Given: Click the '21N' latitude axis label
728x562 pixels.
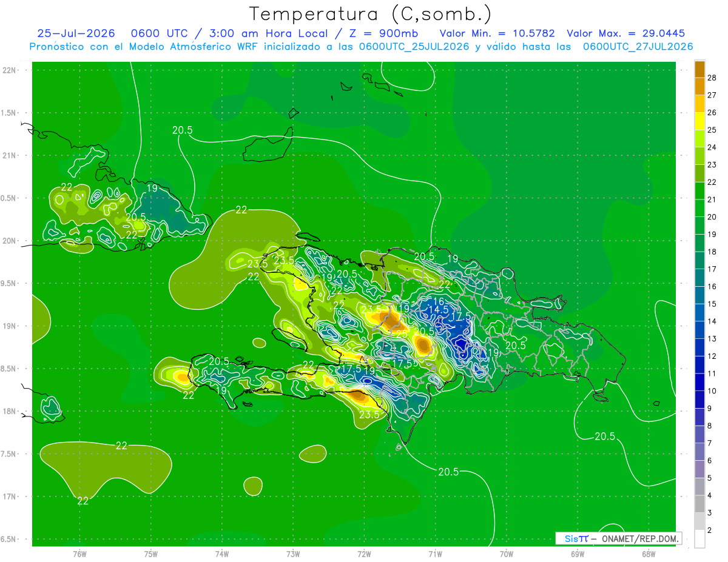Looking at the screenshot, I should click(10, 155).
